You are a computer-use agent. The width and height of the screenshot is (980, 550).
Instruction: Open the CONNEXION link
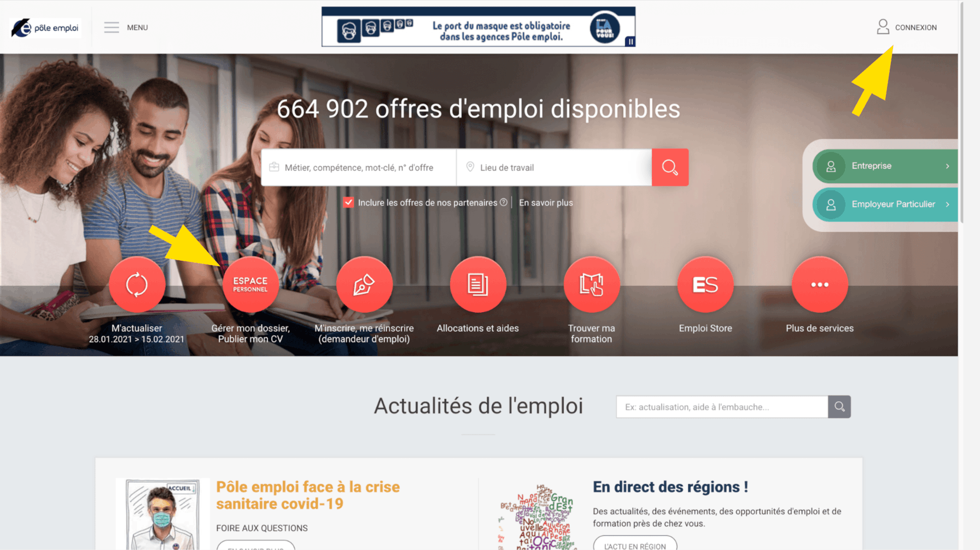pyautogui.click(x=915, y=27)
